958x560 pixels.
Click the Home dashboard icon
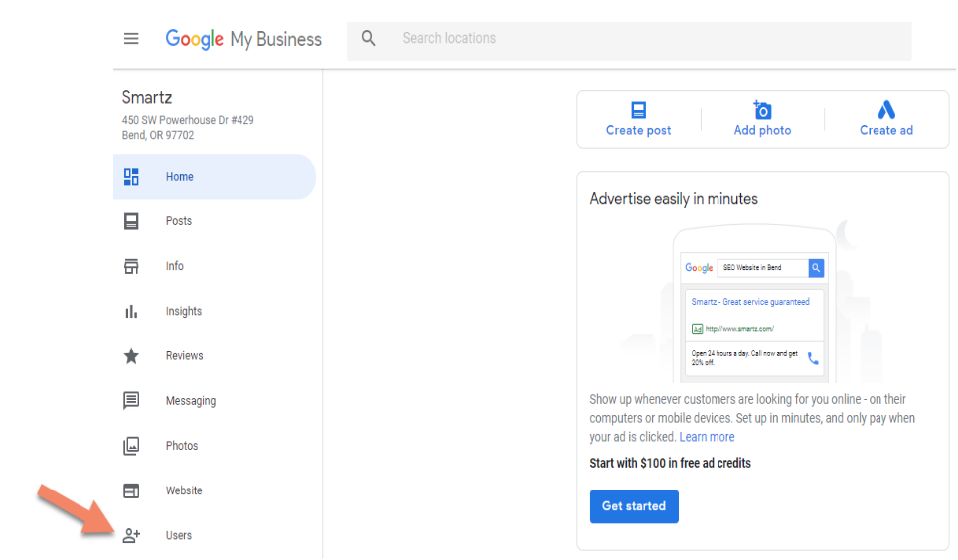click(131, 177)
